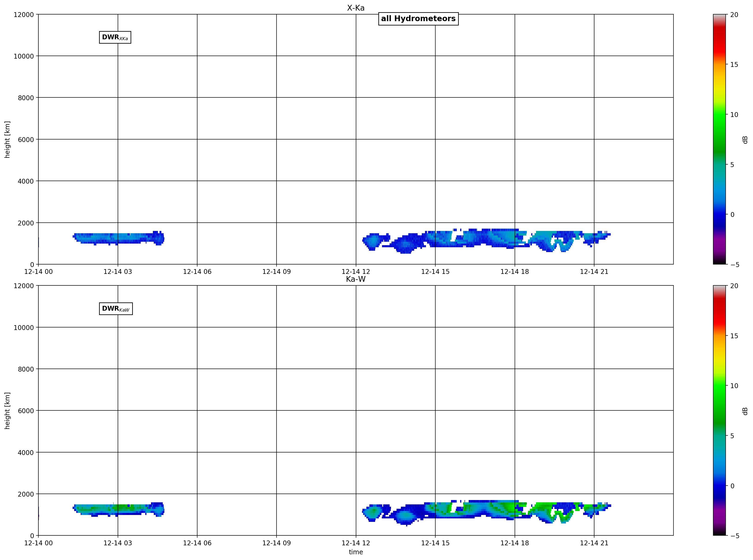Click y-tick "12000" in X-Ka panel
Image resolution: width=753 pixels, height=560 pixels.
(24, 14)
